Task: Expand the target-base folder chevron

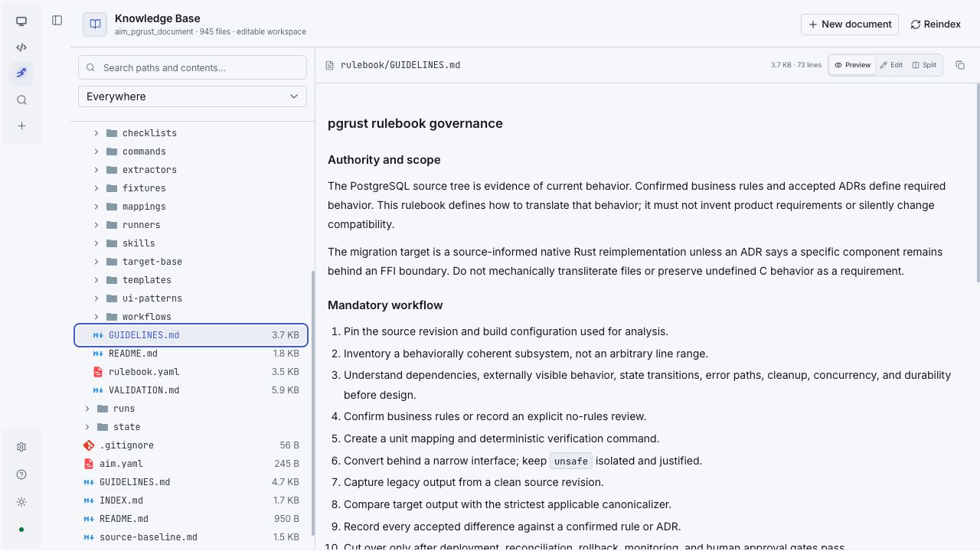Action: (96, 262)
